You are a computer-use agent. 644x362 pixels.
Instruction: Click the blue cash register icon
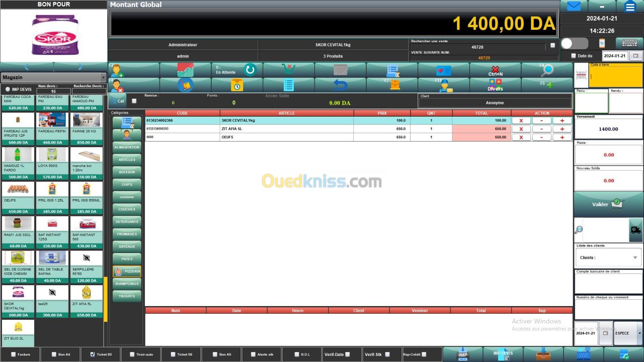click(x=584, y=354)
